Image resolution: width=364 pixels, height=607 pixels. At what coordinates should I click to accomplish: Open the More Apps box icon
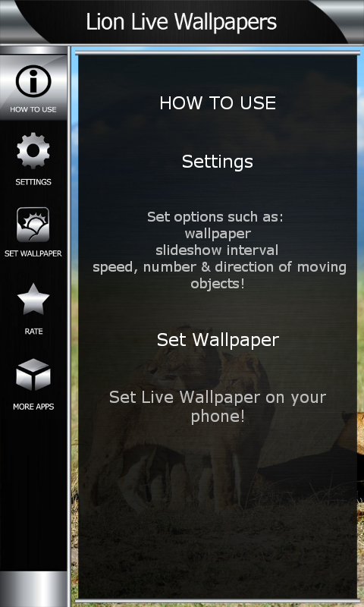pos(33,374)
